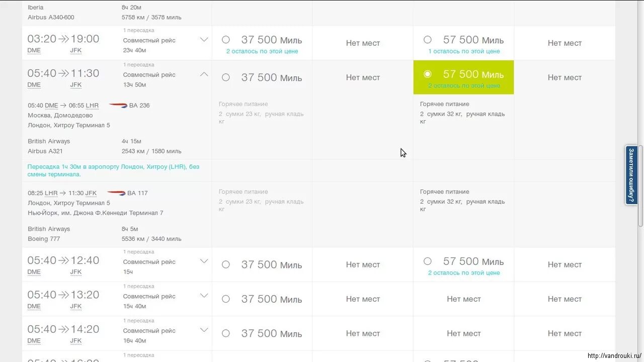Viewport: 644px width, 362px height.
Task: Select 57 500 miles fare for 03:20 flight
Action: coord(428,40)
